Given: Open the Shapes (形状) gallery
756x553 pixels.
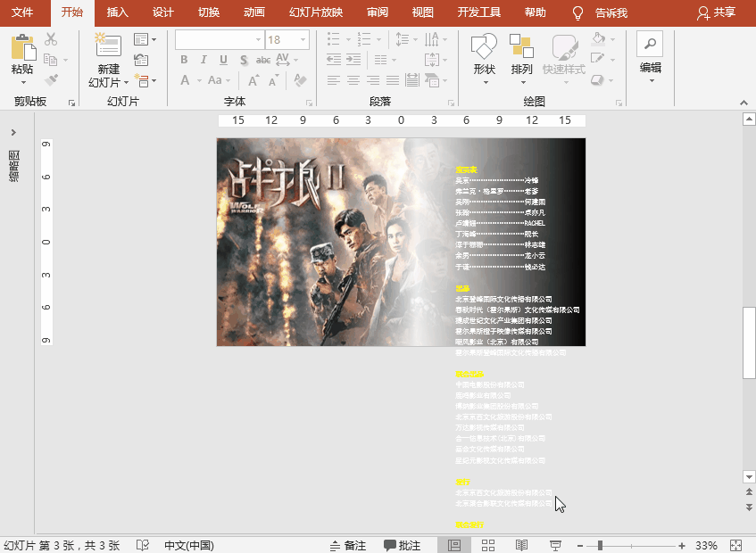Looking at the screenshot, I should click(x=484, y=58).
